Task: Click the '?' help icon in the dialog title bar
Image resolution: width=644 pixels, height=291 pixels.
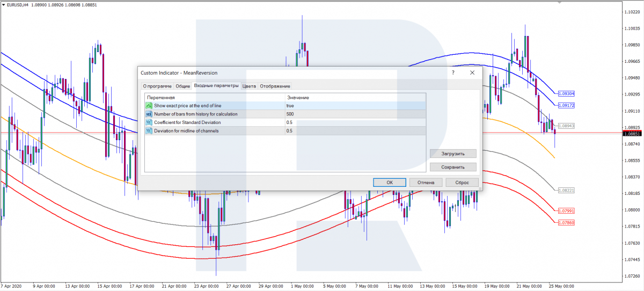Action: click(453, 72)
